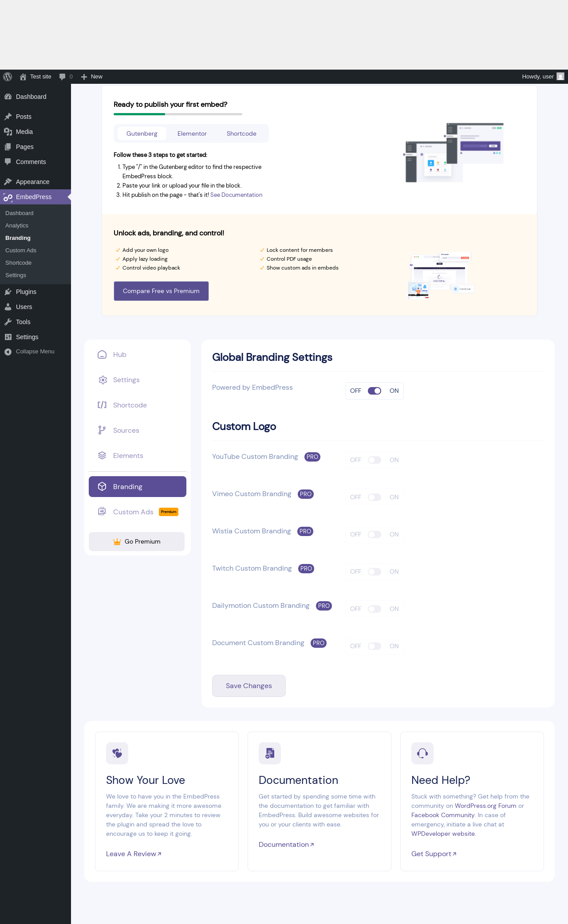Click the heart icon in Show Your Love
This screenshot has height=924, width=568.
click(x=117, y=753)
